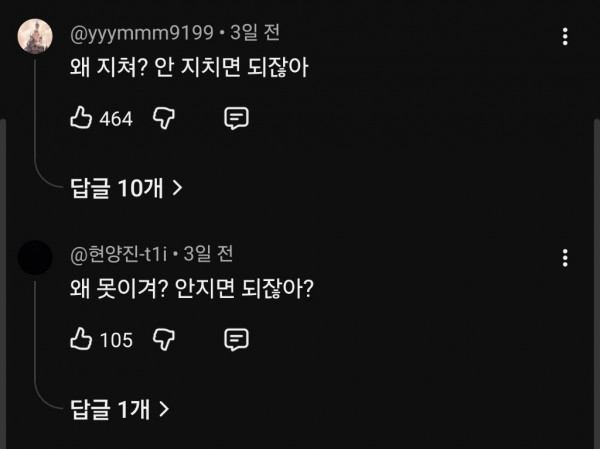Open more options for @yyymmm9199 comment

coord(566,37)
